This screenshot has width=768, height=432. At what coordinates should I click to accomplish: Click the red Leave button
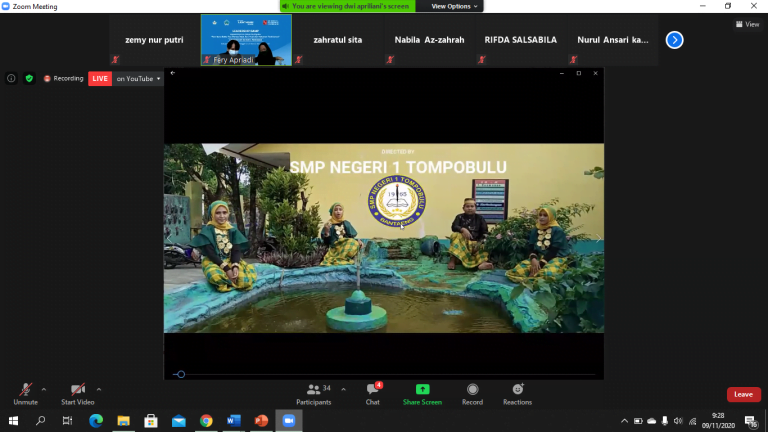click(743, 394)
